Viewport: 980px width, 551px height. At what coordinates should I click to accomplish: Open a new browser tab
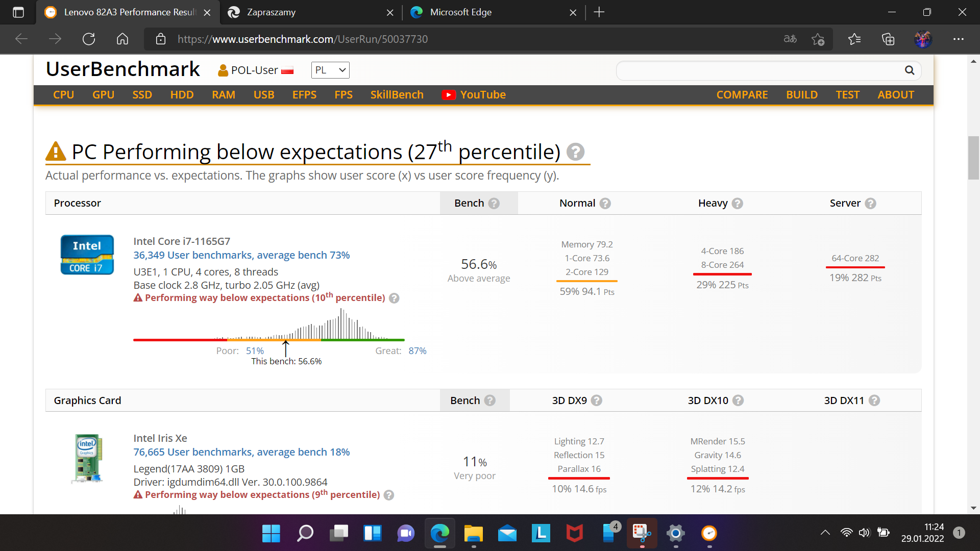point(599,12)
